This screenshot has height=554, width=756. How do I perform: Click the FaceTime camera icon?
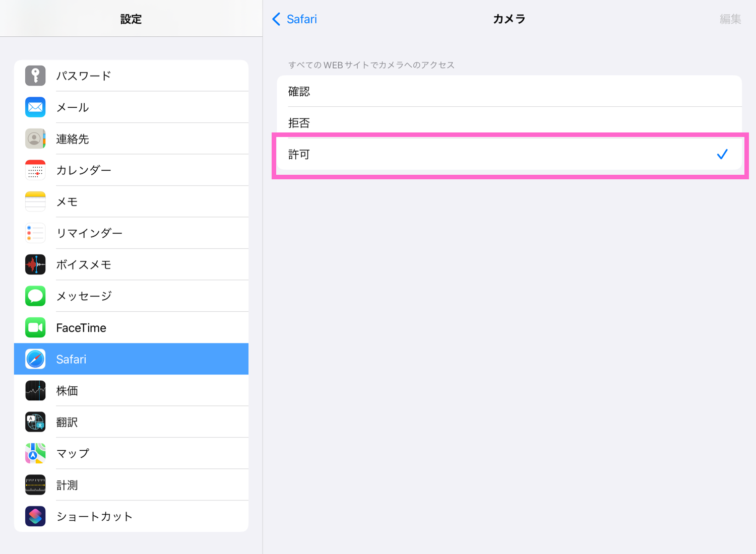point(35,327)
